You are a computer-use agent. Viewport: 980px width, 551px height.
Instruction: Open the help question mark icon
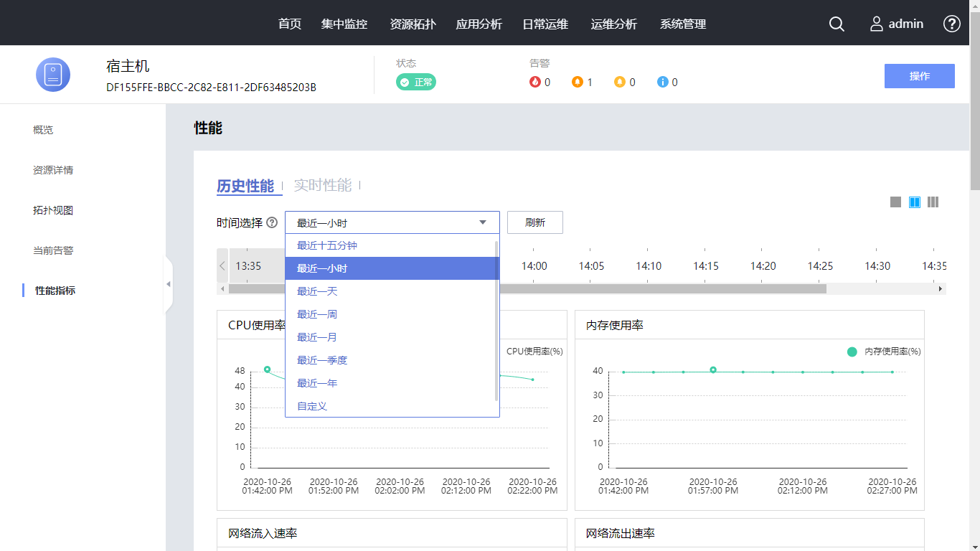951,24
